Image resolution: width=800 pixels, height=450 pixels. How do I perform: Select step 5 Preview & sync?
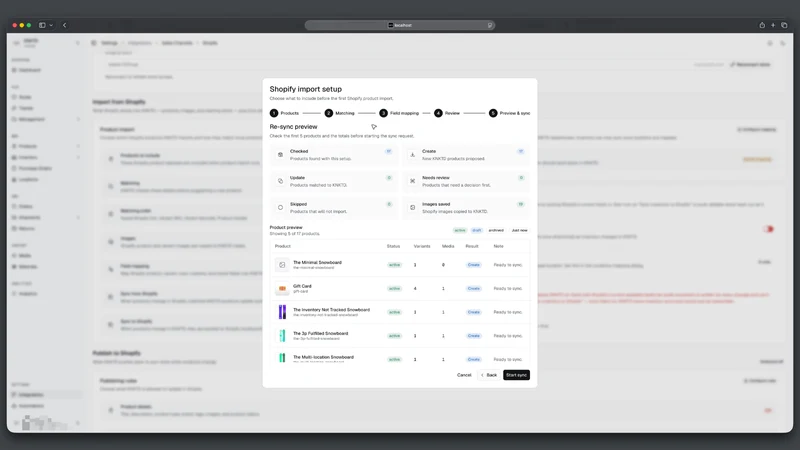[x=510, y=113]
